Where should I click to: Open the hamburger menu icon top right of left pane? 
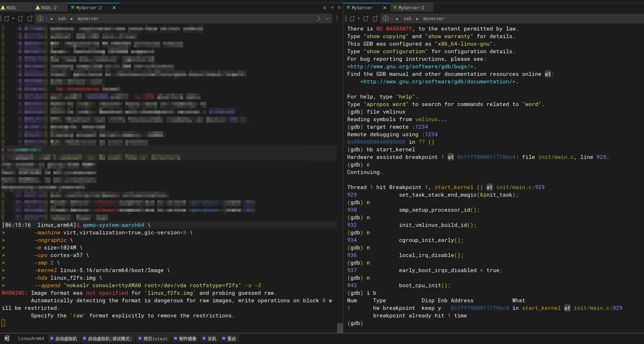(x=339, y=7)
